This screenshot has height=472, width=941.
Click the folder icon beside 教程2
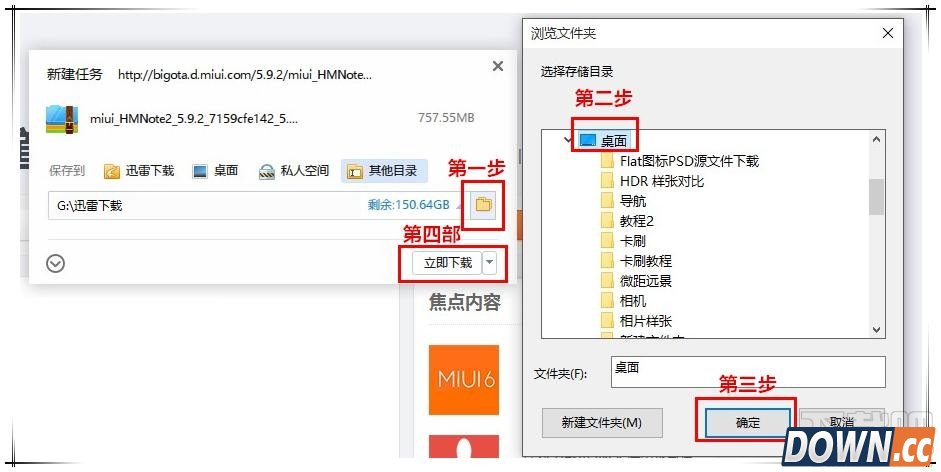(607, 221)
